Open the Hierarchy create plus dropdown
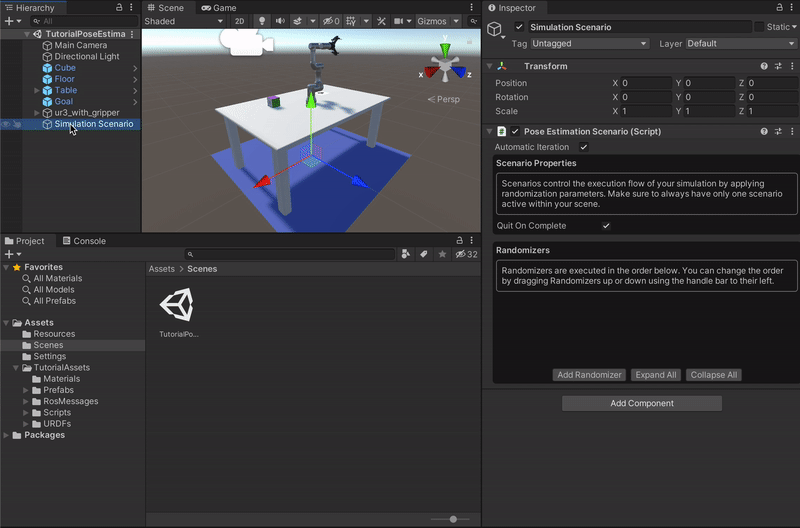Screen dimensions: 800x528 pos(13,21)
